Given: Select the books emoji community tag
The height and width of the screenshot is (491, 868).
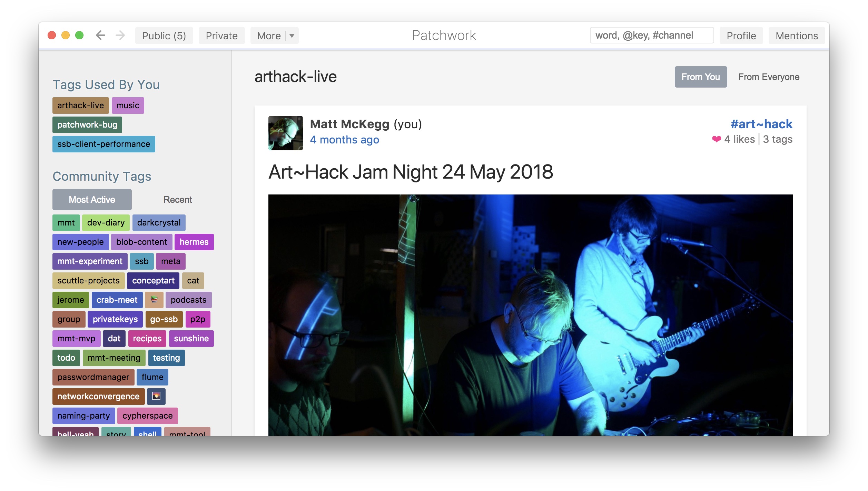Looking at the screenshot, I should click(x=154, y=300).
